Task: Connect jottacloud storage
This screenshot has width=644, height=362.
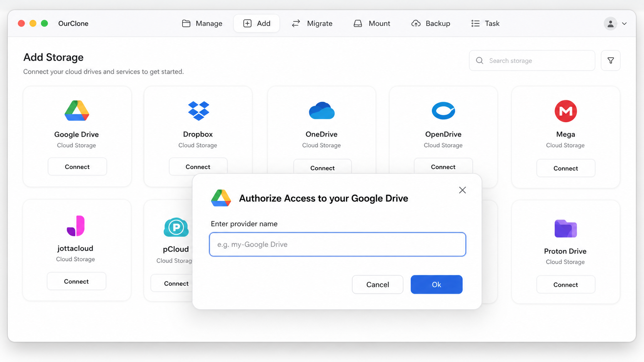Action: pyautogui.click(x=76, y=281)
